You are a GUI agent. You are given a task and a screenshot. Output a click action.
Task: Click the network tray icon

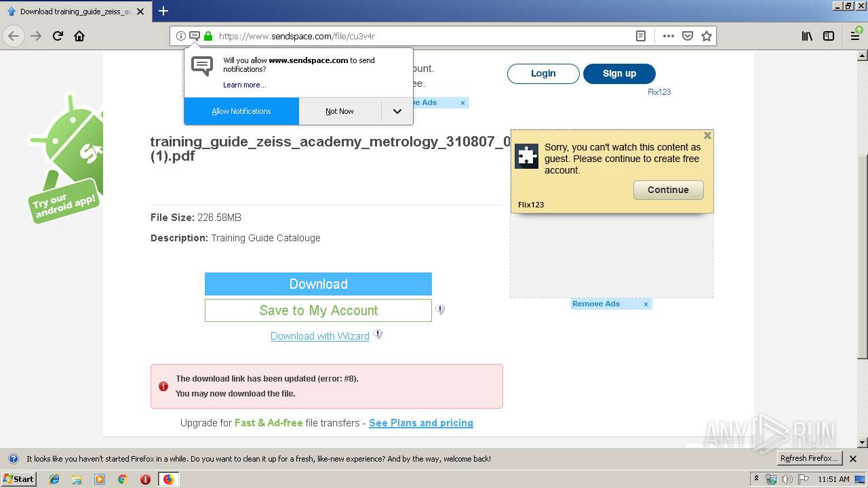coord(771,479)
